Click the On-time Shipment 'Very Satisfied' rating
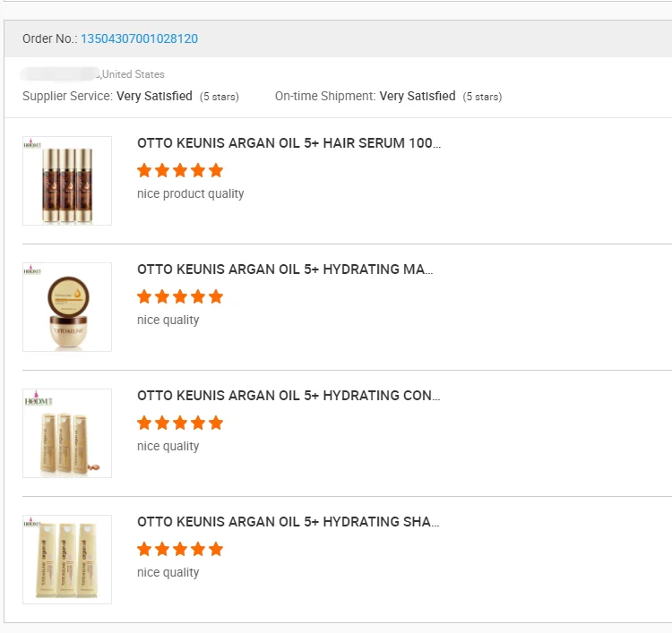This screenshot has height=633, width=672. pyautogui.click(x=418, y=96)
